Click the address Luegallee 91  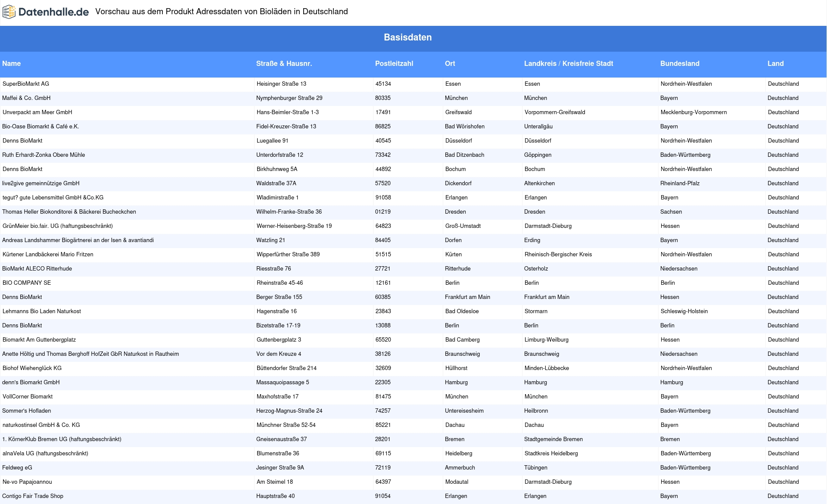click(273, 141)
